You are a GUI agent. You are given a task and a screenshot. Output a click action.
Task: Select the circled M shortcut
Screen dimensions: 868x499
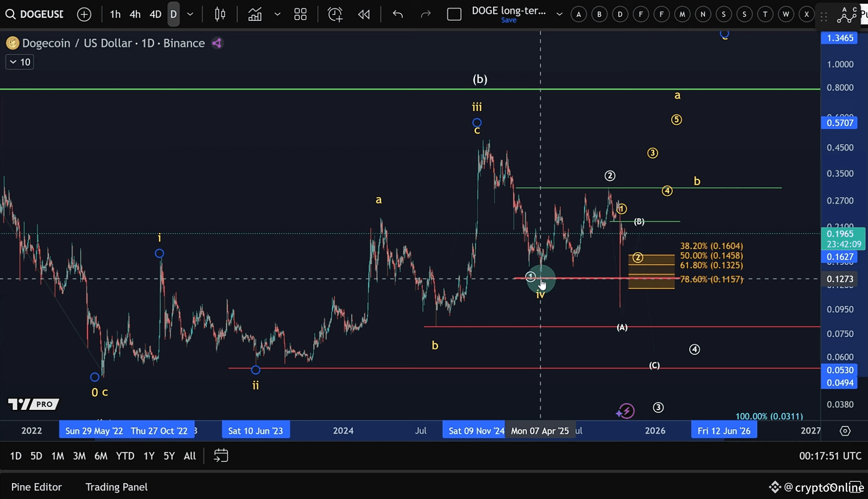682,14
